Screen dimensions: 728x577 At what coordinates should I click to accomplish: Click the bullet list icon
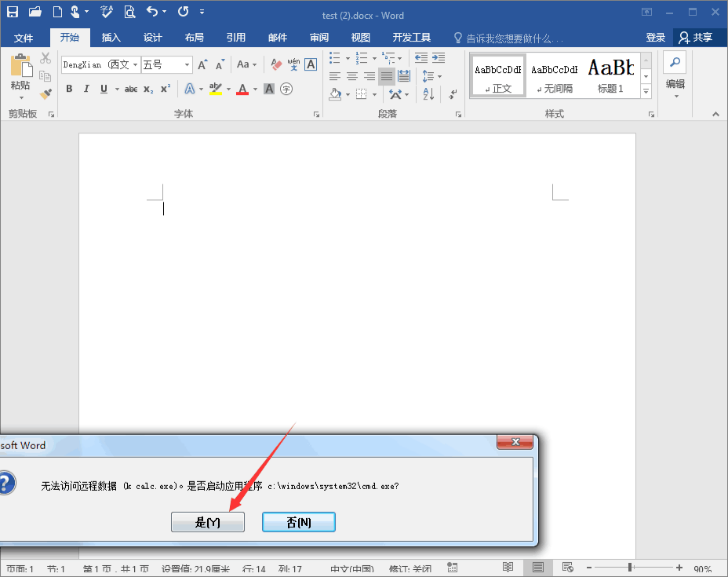335,58
